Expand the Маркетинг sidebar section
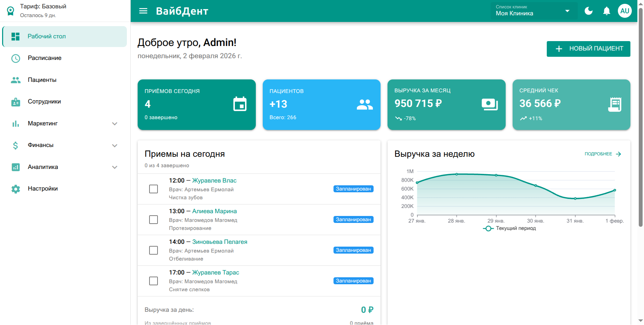Viewport: 644px width, 325px height. [x=115, y=123]
